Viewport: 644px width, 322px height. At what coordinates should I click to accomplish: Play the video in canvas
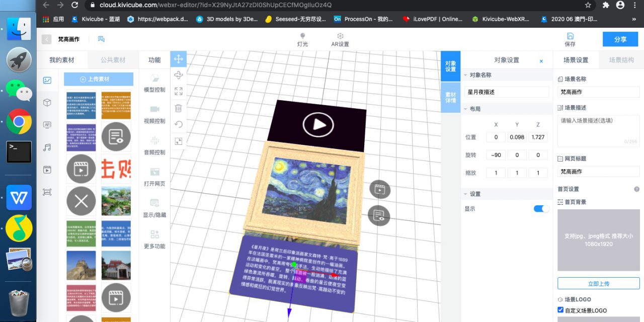click(x=318, y=124)
